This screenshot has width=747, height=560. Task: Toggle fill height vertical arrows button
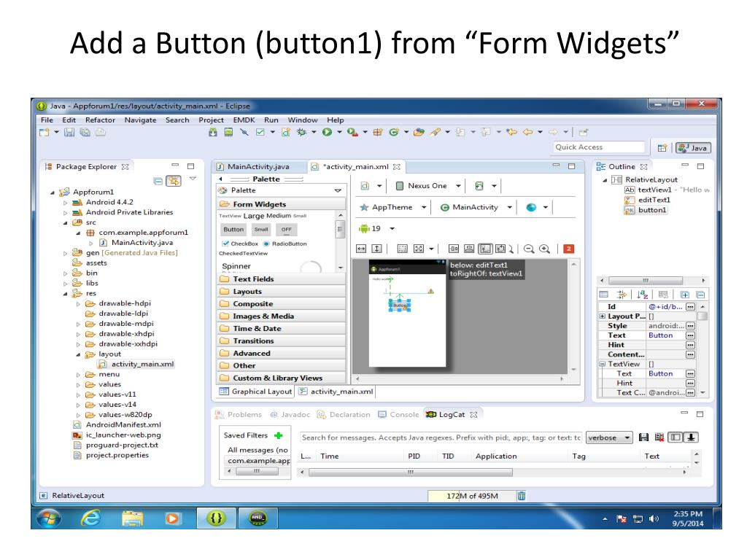376,249
